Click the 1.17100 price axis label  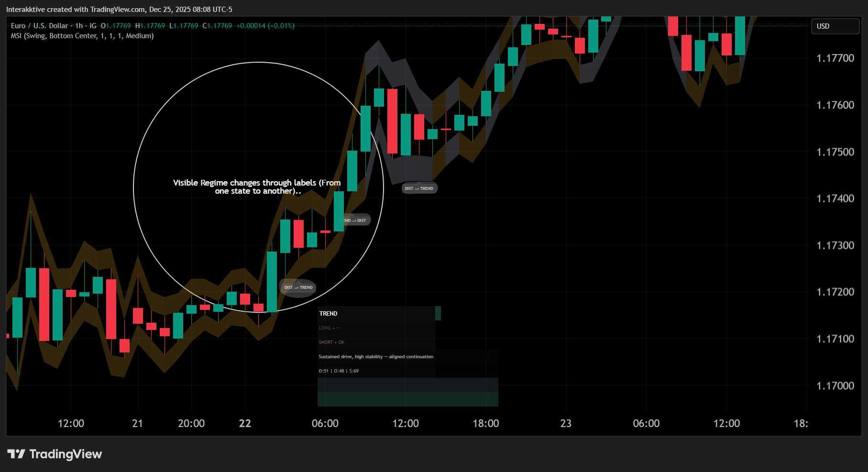coord(835,339)
